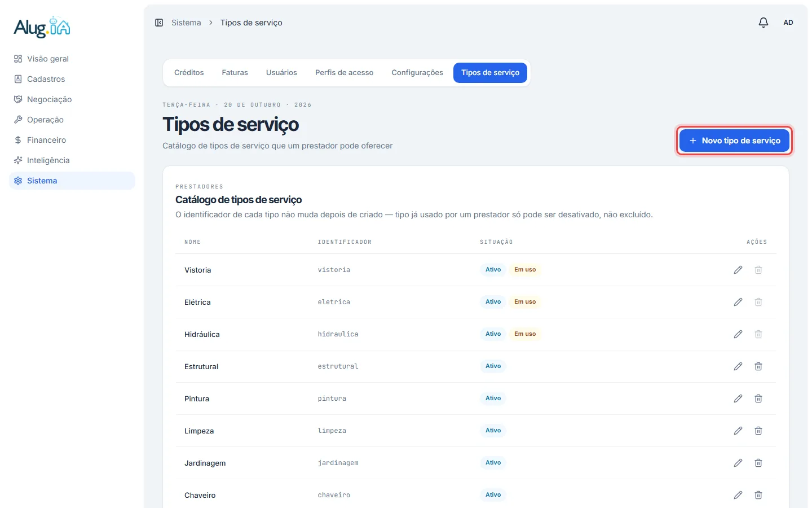Select the Tipos de serviço tab
The width and height of the screenshot is (812, 508).
click(491, 73)
